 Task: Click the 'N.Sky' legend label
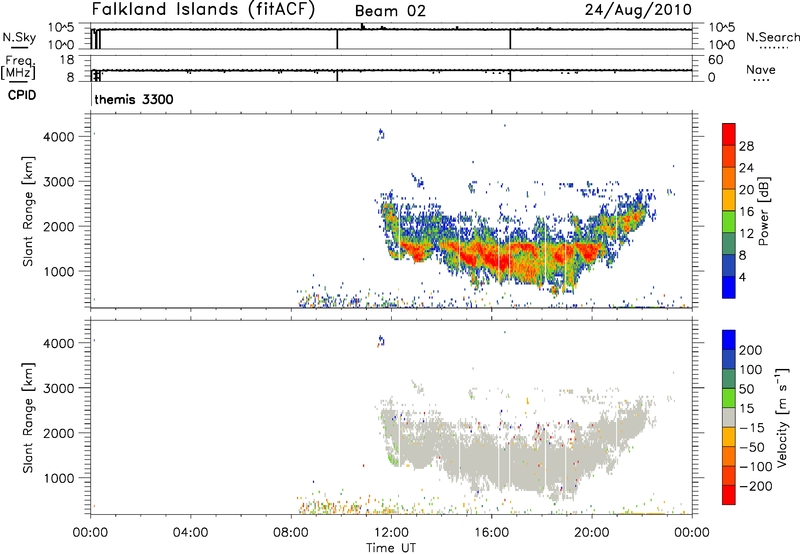(x=19, y=37)
